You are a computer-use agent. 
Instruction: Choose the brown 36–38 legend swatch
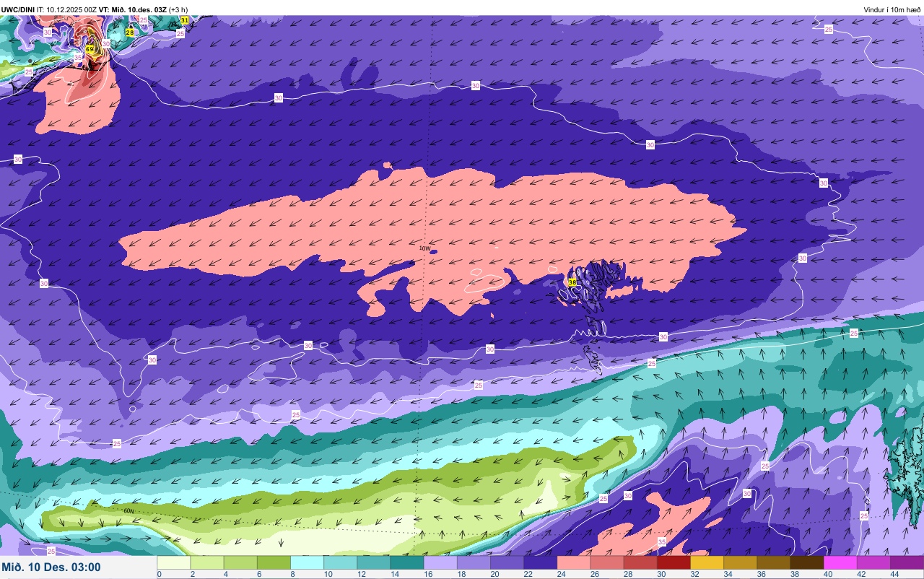[x=773, y=562]
